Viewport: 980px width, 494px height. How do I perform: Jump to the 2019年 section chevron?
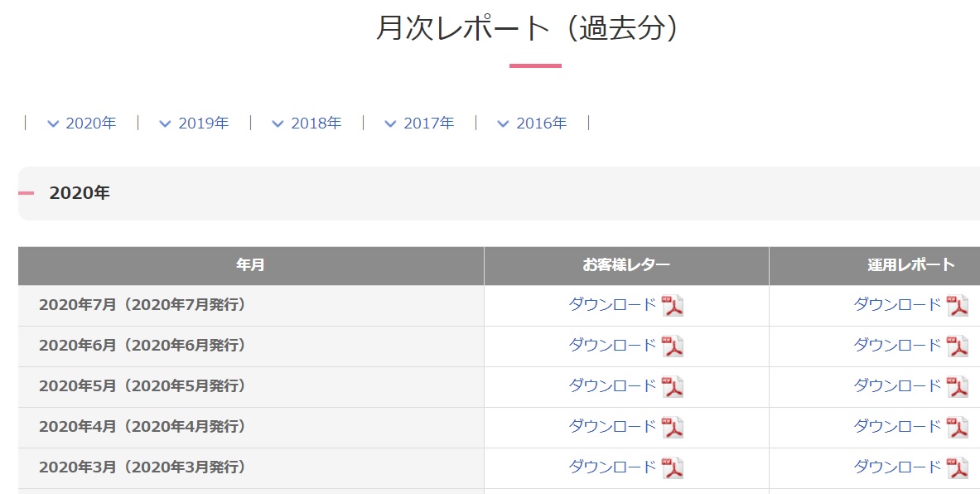pyautogui.click(x=166, y=123)
